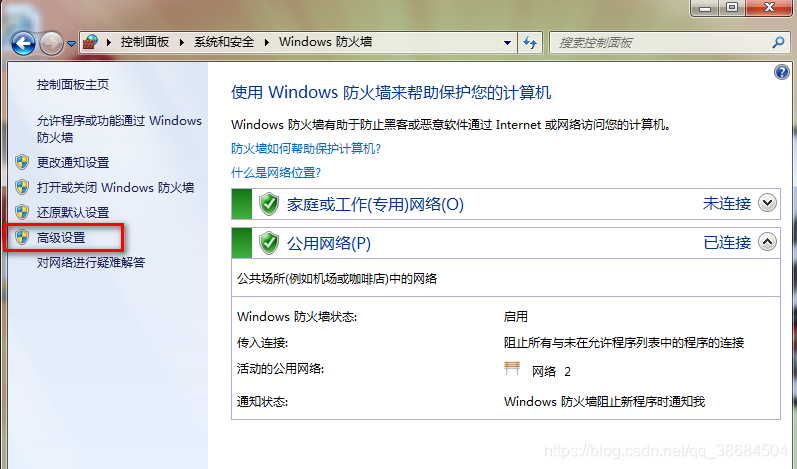The height and width of the screenshot is (469, 797).
Task: Click 传入连接: label
Action: click(x=262, y=342)
